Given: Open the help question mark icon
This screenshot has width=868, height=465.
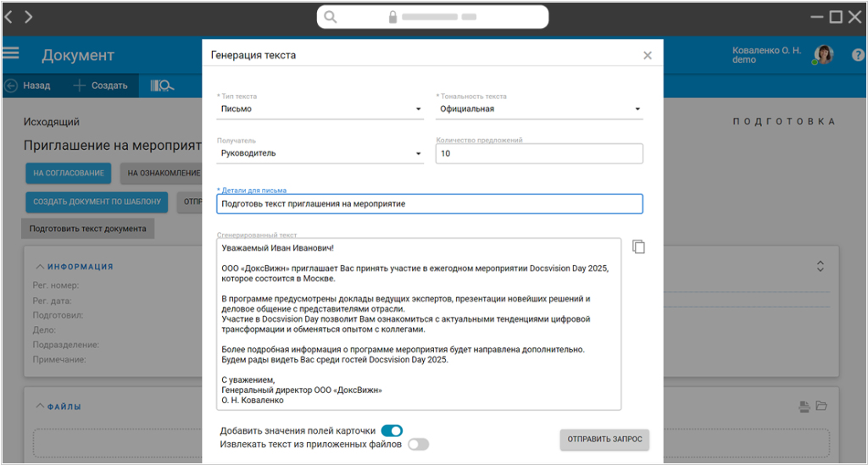Looking at the screenshot, I should pos(858,55).
